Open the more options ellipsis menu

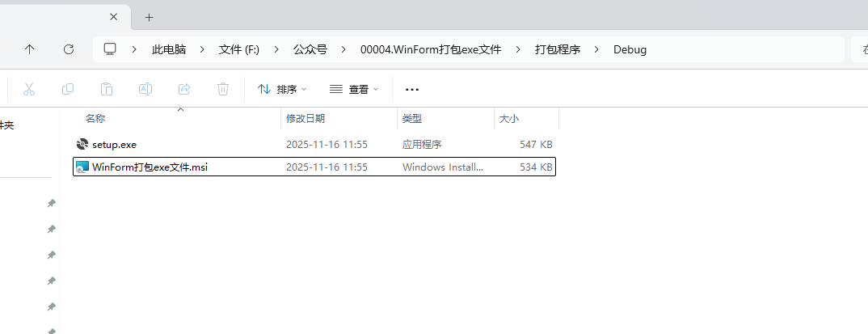coord(412,89)
